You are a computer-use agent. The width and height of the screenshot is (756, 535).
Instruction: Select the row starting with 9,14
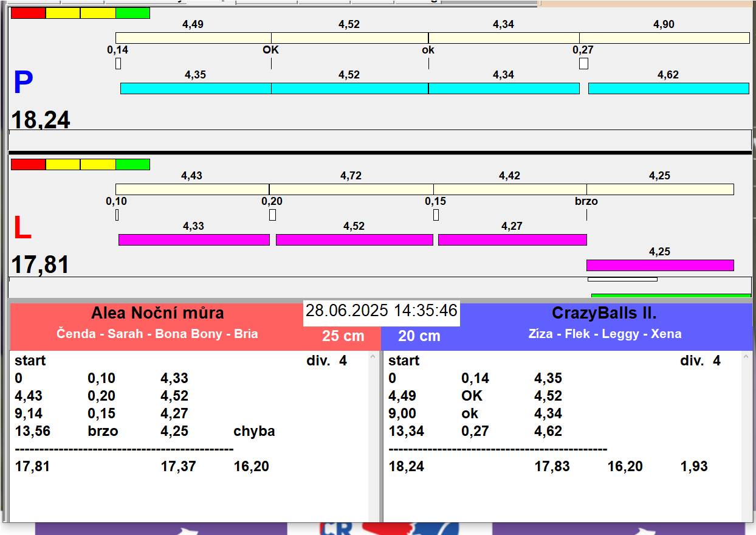(101, 413)
